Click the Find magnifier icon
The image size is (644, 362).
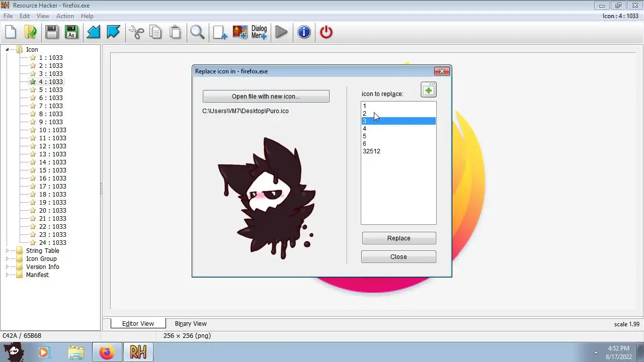(197, 32)
